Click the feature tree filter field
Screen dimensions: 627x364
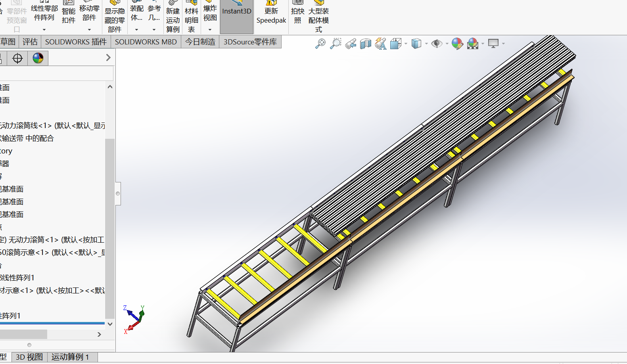pyautogui.click(x=56, y=73)
